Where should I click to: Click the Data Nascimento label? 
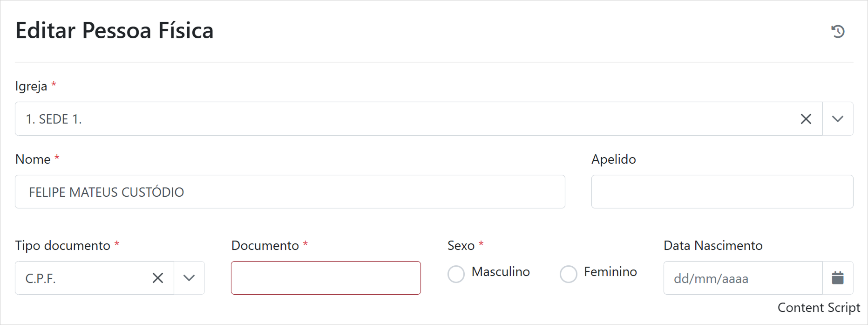713,246
